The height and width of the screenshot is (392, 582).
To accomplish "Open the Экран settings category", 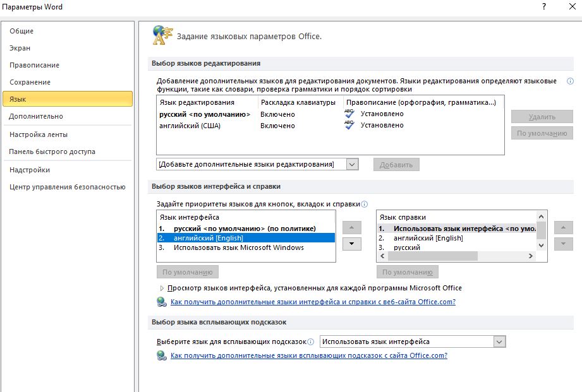I will coord(67,48).
